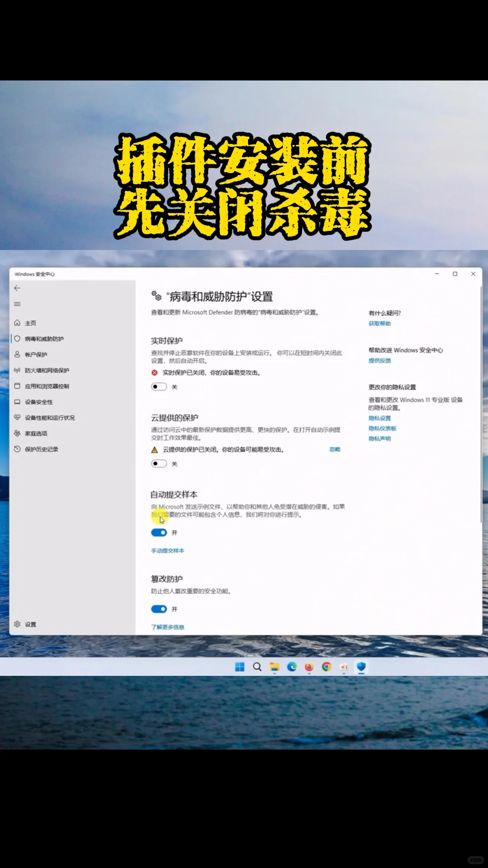The image size is (488, 868).
Task: Click the 帮助改进 Windows 安全中心 heading
Action: [x=406, y=350]
